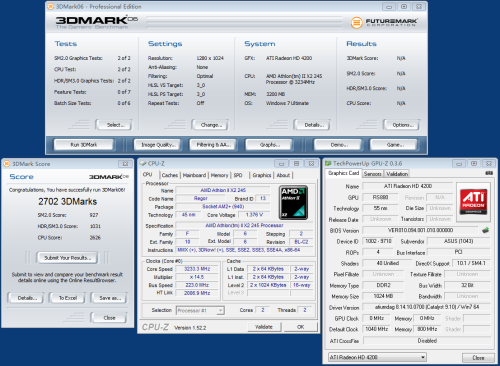Click the Memory Type DDR2 field in GPU-Z

383,285
